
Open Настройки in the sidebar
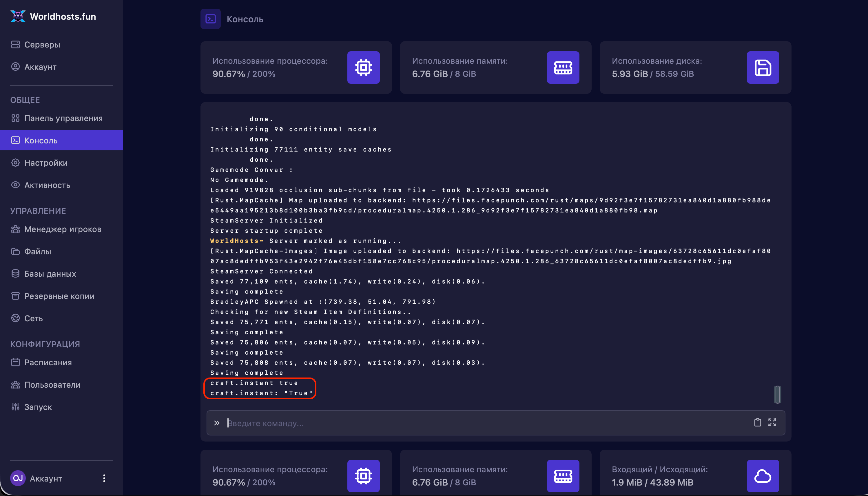(x=61, y=163)
